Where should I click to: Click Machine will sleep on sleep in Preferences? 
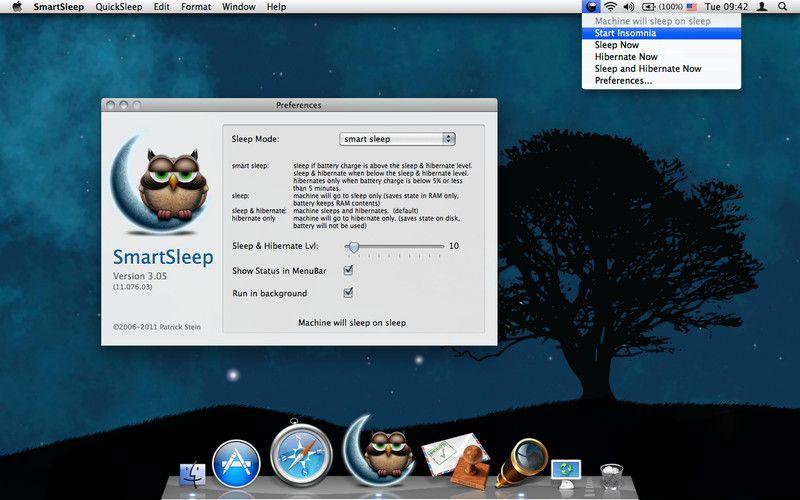(x=352, y=322)
